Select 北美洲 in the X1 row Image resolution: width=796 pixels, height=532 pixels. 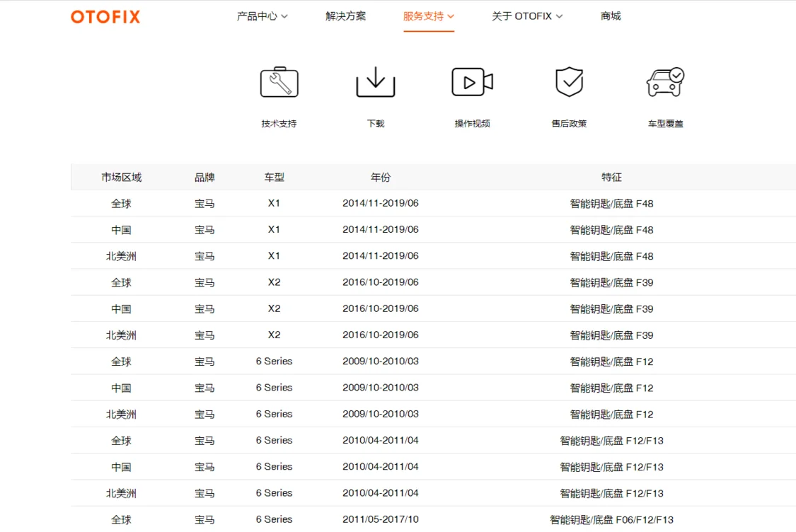click(121, 256)
